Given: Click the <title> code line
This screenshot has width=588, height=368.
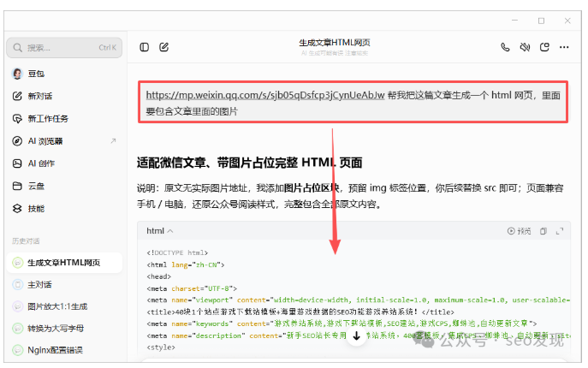Looking at the screenshot, I should pyautogui.click(x=300, y=312).
